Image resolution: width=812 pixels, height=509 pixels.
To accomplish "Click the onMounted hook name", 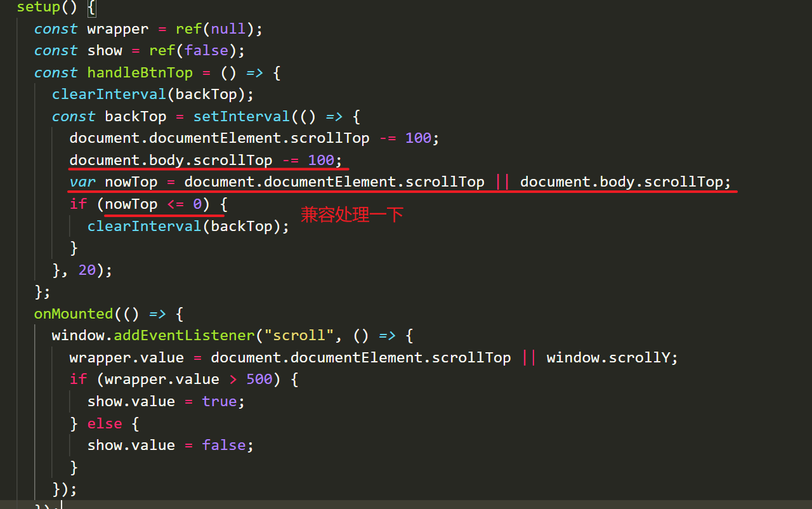I will [x=74, y=314].
